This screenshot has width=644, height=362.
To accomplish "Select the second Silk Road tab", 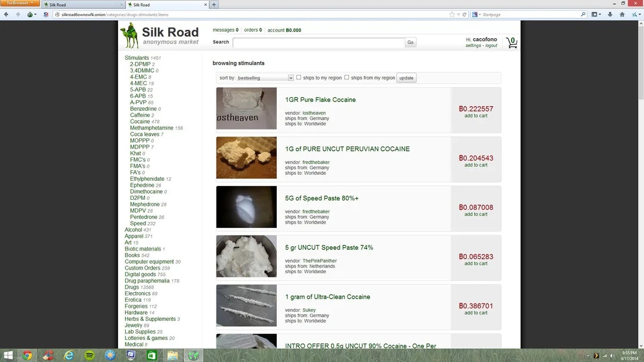I will (167, 5).
